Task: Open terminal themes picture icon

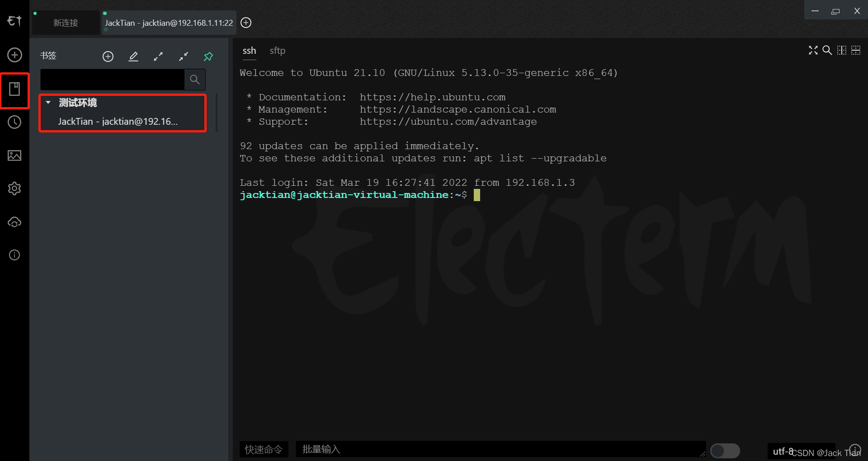Action: pos(14,155)
